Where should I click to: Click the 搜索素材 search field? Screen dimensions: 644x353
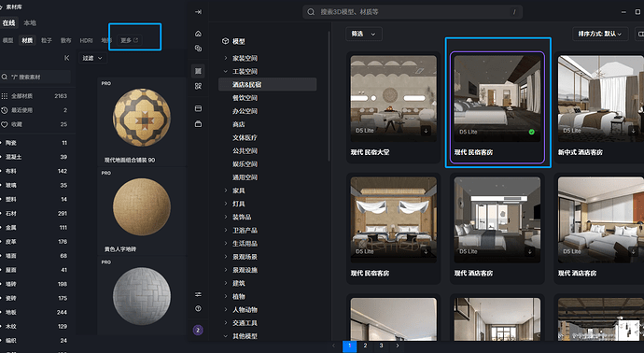(x=35, y=77)
